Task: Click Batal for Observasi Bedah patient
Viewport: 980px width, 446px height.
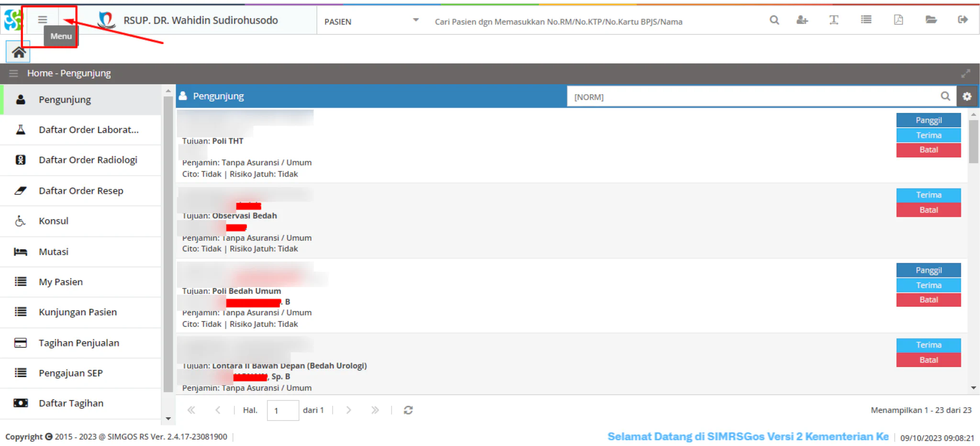Action: pos(928,210)
